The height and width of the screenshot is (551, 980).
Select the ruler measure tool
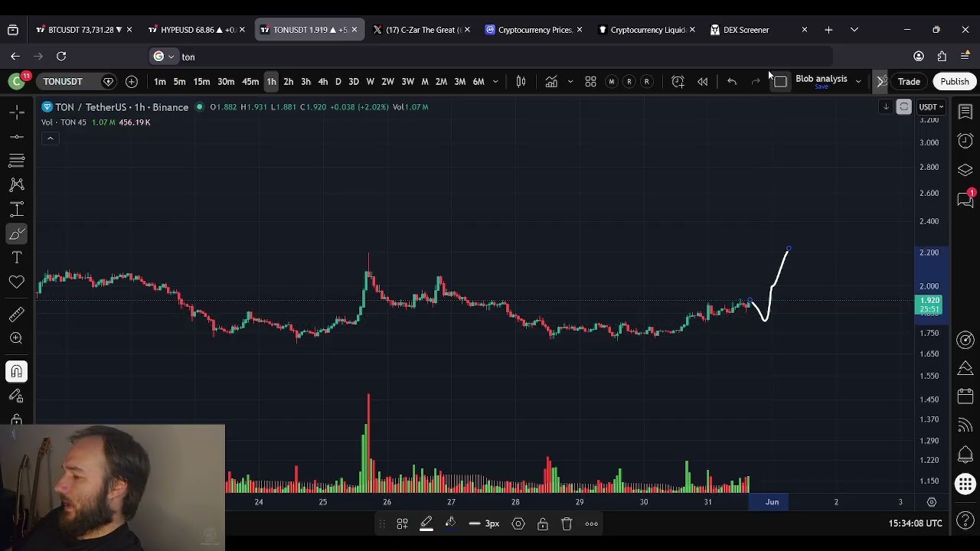pyautogui.click(x=17, y=315)
